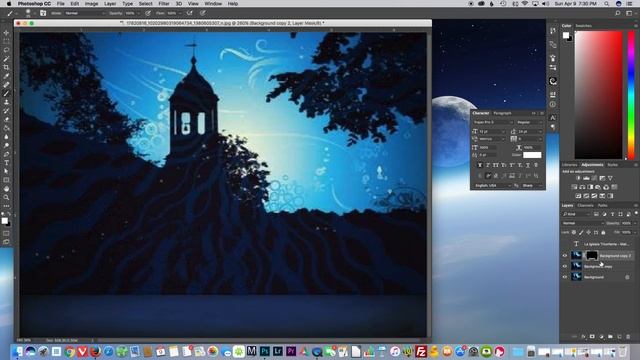Select the Pen tool
Screen dimensions: 640x360
coord(6,154)
